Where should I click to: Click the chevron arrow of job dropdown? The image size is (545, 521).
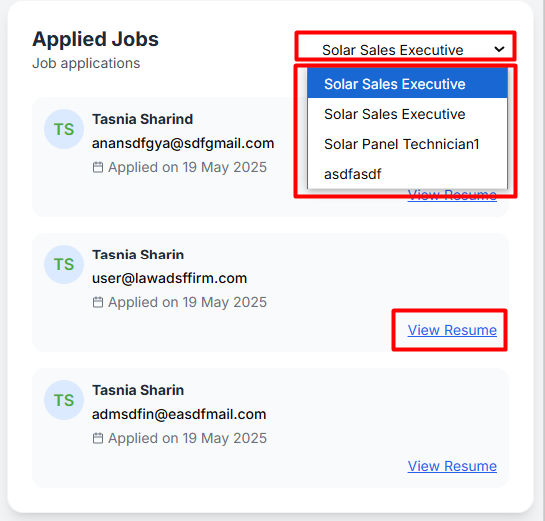[499, 49]
